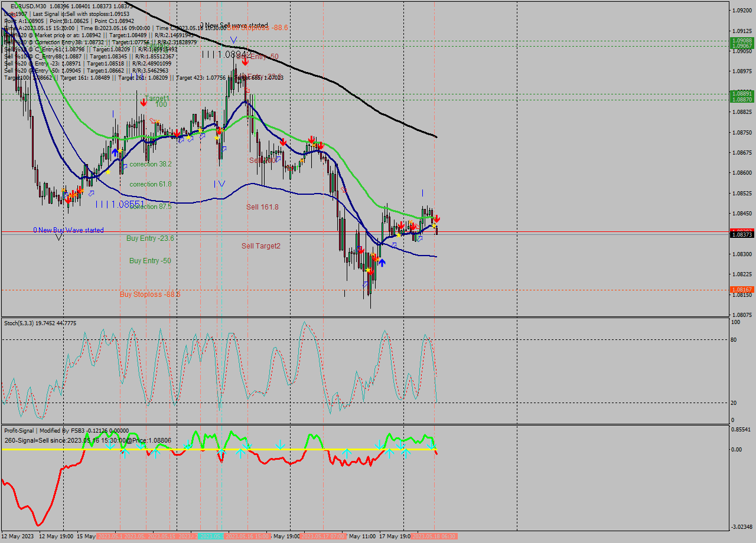Click the Stochastic scale level 80

(x=735, y=339)
